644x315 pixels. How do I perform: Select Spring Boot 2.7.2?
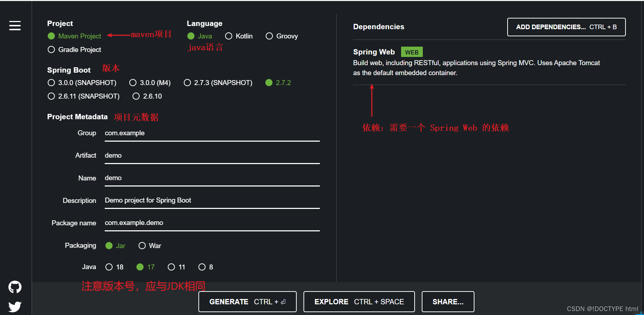tap(278, 83)
